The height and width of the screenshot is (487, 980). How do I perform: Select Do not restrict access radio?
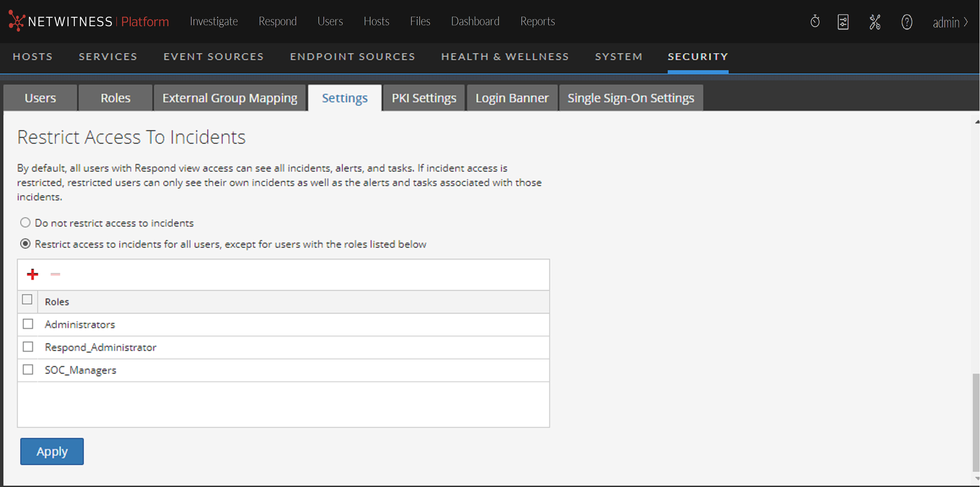point(25,222)
